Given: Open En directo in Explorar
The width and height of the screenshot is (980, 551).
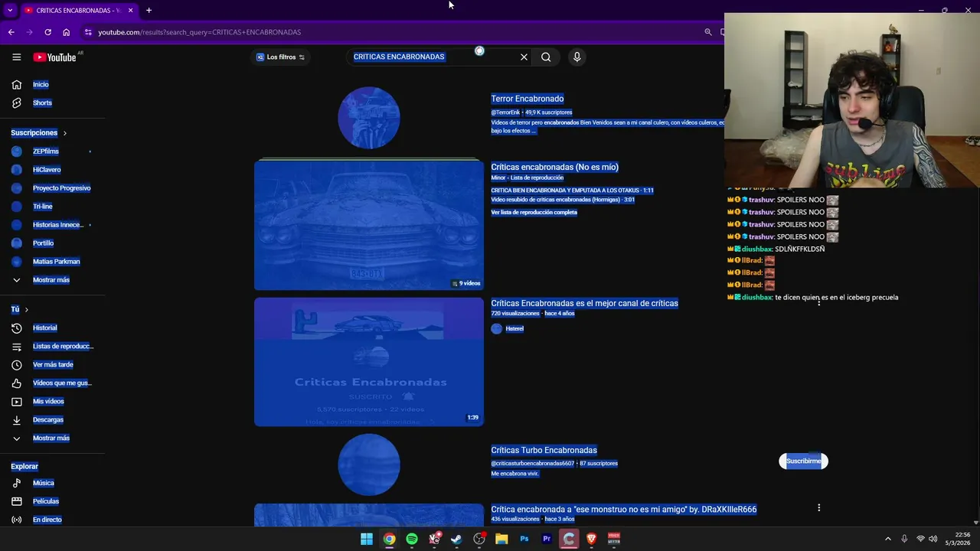Looking at the screenshot, I should click(x=47, y=520).
